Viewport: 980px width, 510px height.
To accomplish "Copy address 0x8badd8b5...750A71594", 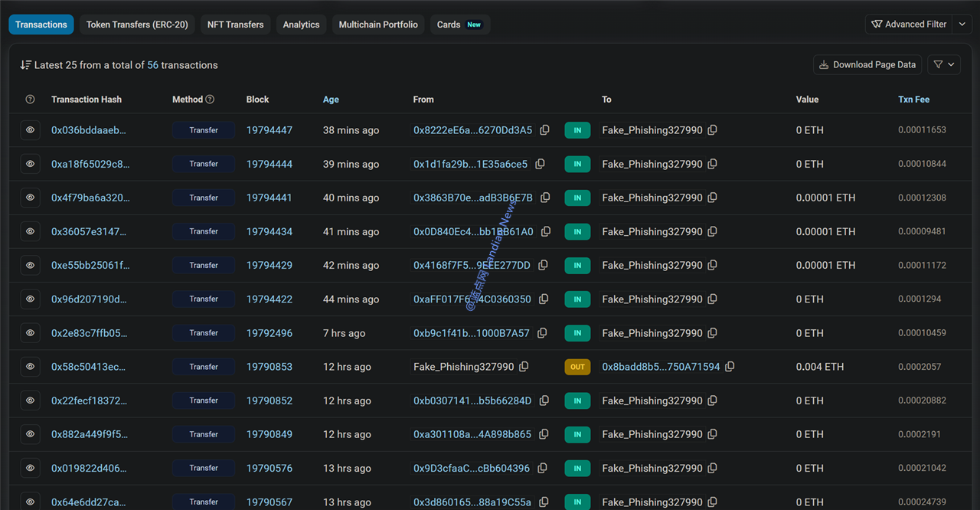I will click(730, 367).
